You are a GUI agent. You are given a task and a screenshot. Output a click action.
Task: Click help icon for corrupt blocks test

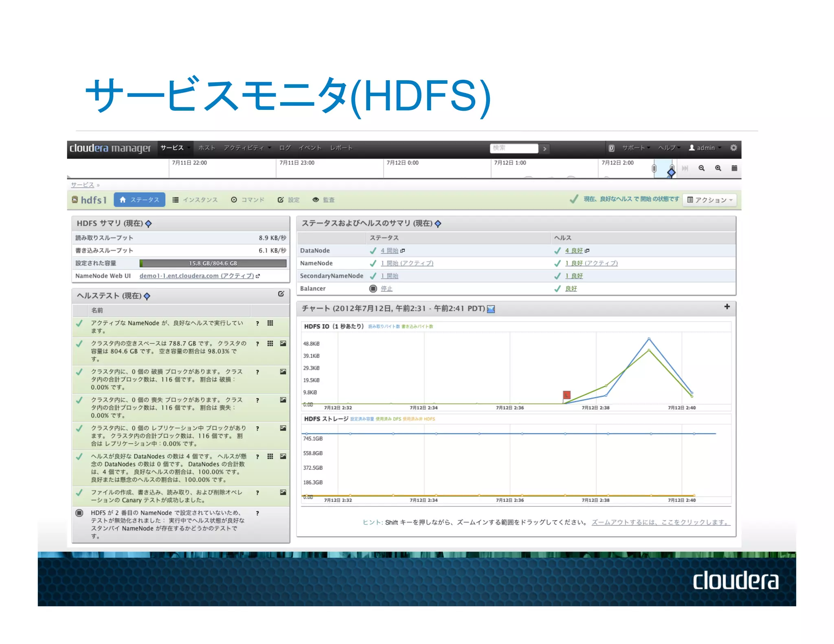click(257, 372)
